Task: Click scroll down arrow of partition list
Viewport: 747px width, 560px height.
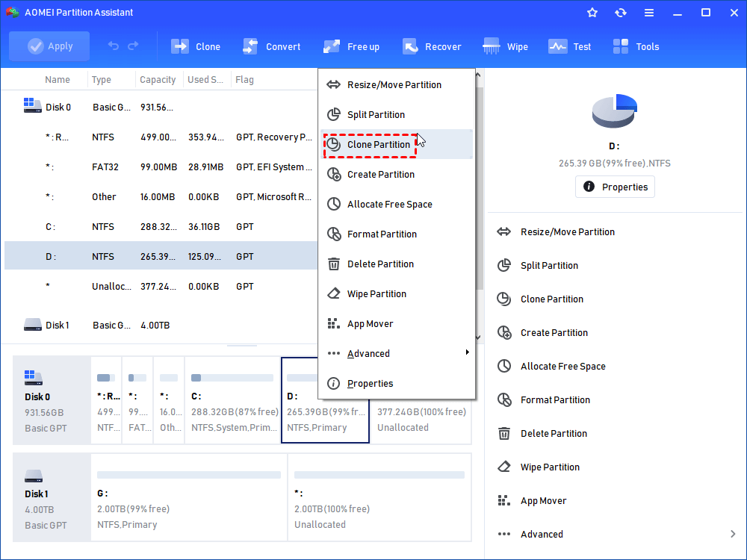Action: coord(478,337)
